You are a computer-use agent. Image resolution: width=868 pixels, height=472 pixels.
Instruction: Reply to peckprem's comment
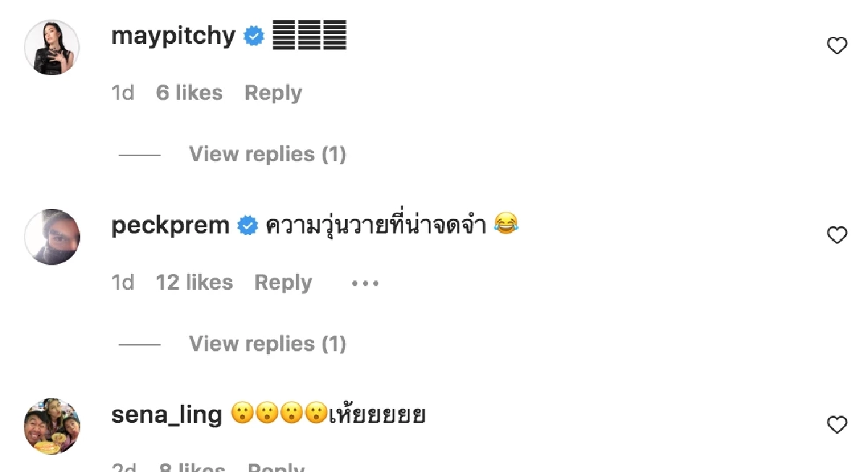pos(283,282)
